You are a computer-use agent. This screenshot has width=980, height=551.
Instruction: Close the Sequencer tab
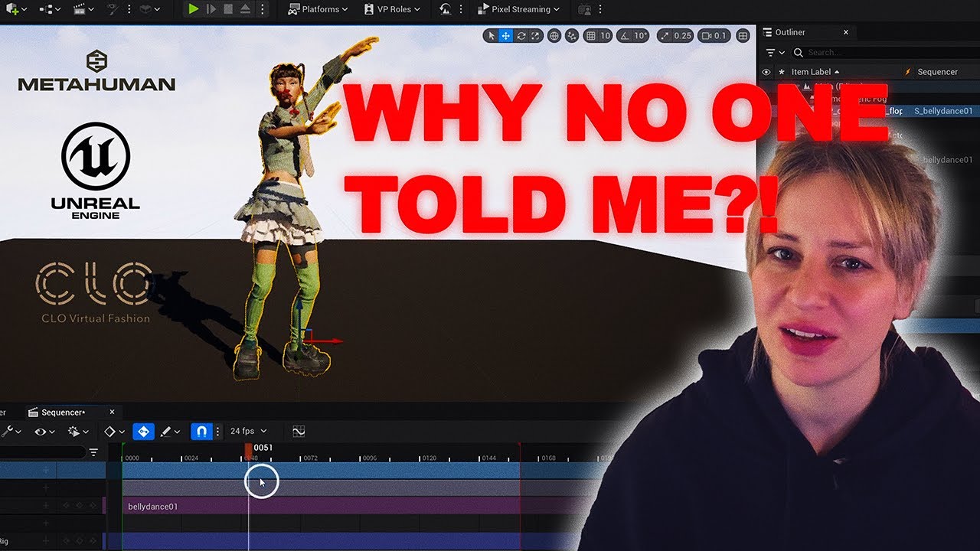(112, 412)
